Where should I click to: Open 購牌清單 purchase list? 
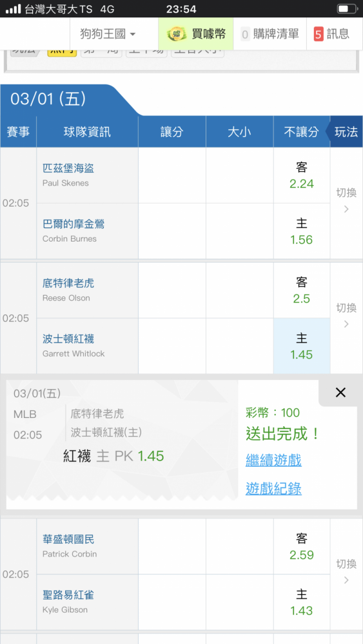coord(270,34)
